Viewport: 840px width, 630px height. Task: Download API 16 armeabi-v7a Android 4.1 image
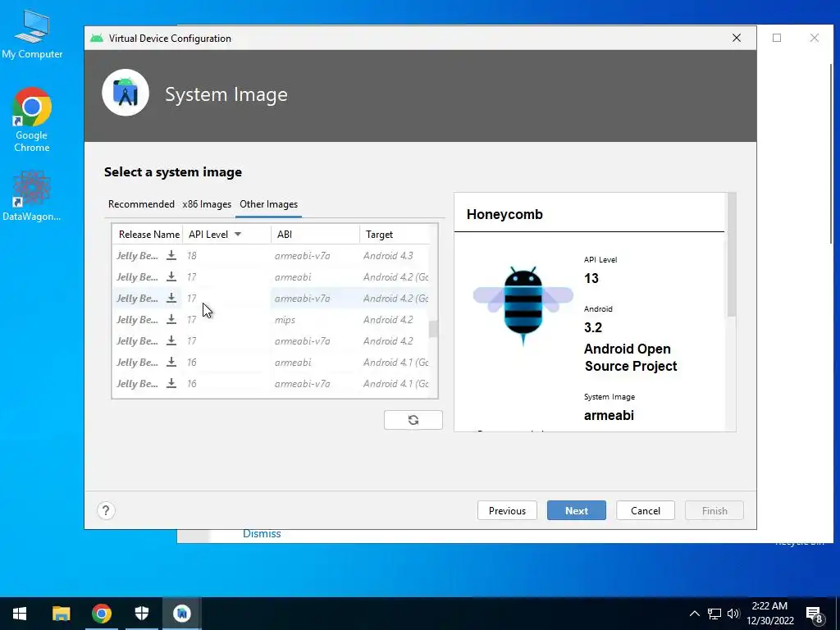pyautogui.click(x=171, y=384)
